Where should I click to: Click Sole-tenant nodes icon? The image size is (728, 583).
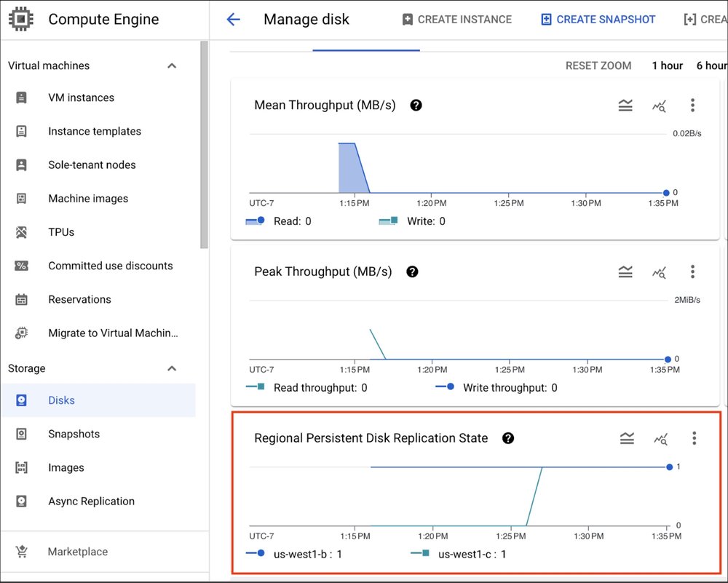(21, 164)
